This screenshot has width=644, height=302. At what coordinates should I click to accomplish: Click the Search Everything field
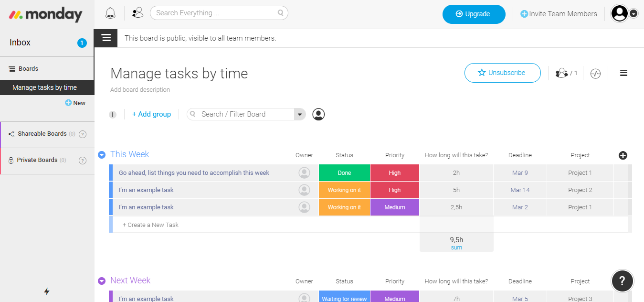click(215, 13)
